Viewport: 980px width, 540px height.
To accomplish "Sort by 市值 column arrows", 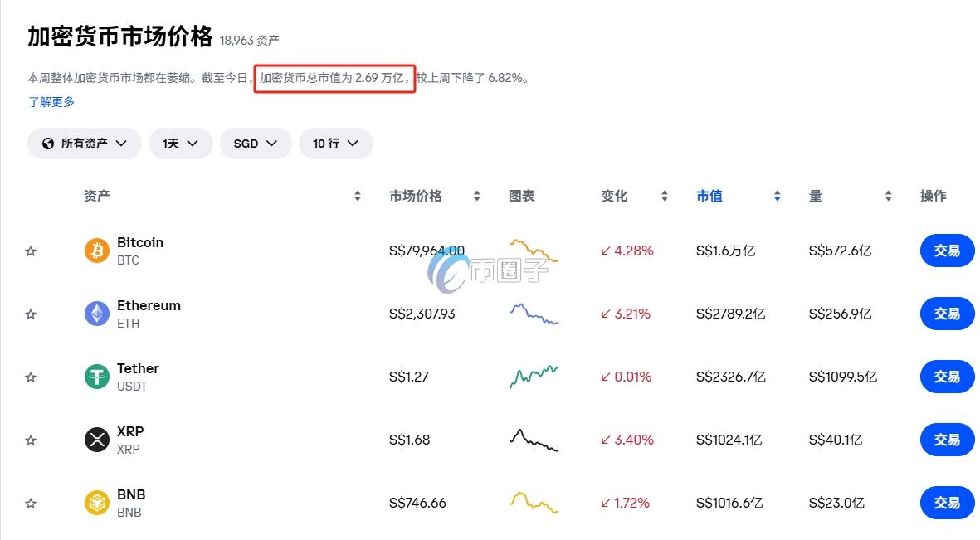I will 777,197.
